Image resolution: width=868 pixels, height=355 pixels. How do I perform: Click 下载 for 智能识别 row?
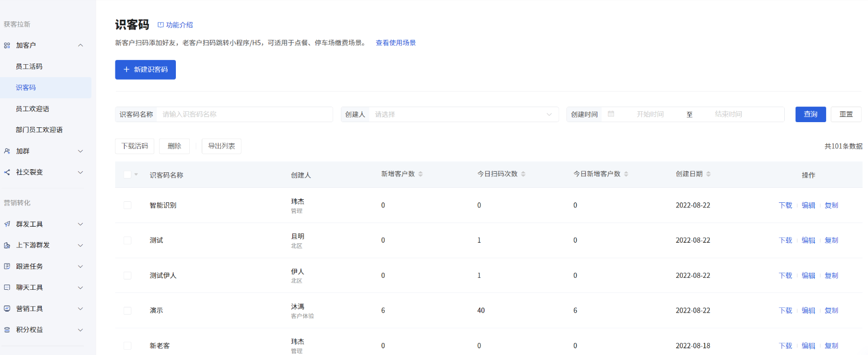[x=785, y=205]
